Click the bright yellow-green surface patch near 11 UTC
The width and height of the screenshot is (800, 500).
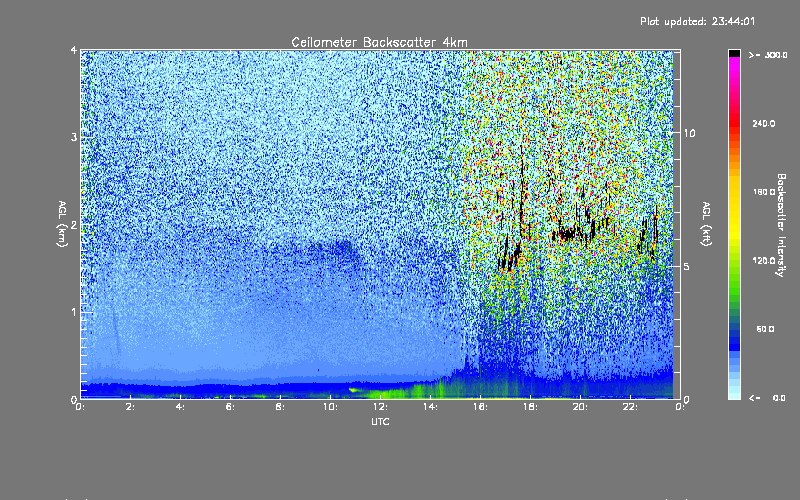click(353, 390)
